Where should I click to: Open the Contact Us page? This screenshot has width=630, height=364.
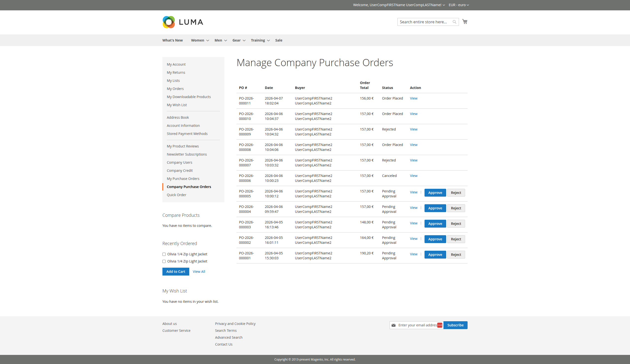[x=223, y=344]
